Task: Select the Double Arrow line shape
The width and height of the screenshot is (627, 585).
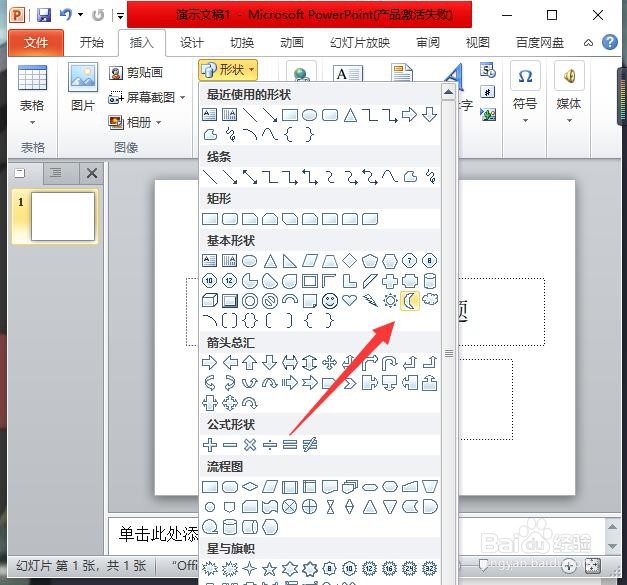Action: [250, 177]
